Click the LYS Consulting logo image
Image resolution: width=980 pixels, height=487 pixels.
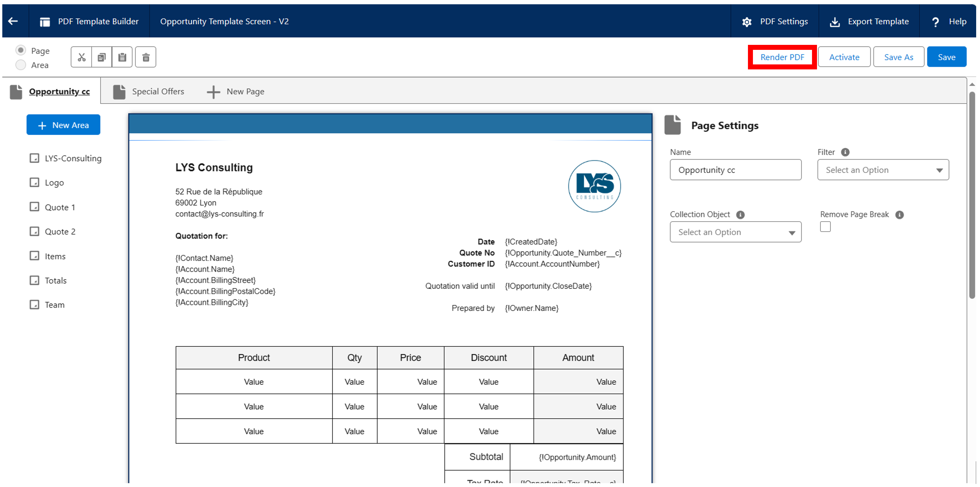coord(594,186)
